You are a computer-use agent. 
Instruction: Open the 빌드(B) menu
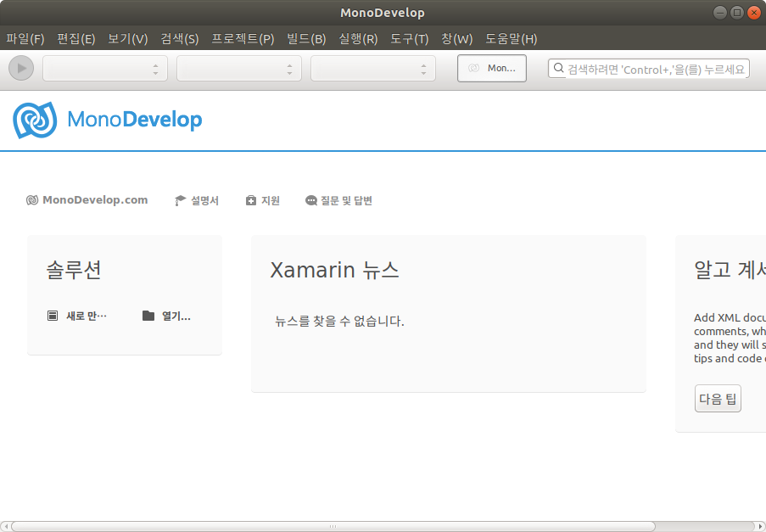306,39
